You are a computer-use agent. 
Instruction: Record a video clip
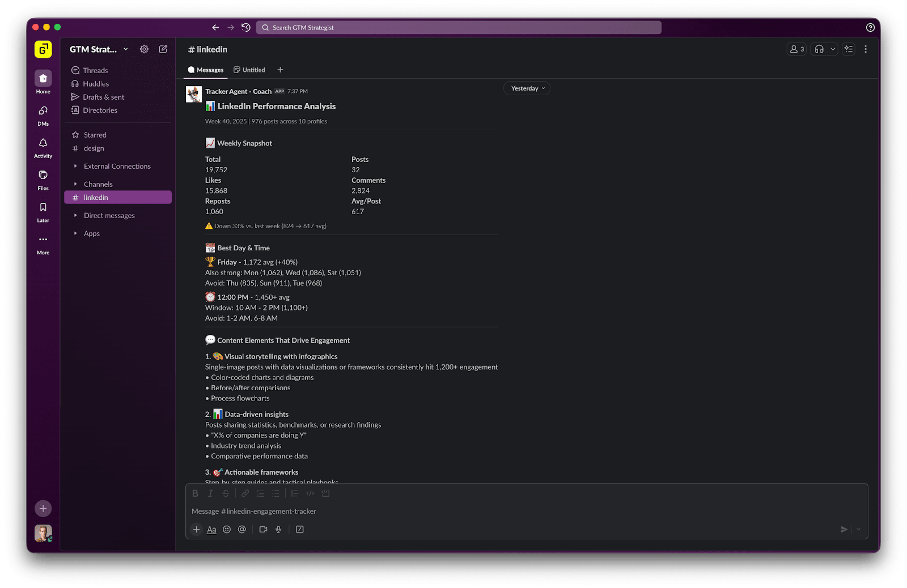tap(263, 529)
